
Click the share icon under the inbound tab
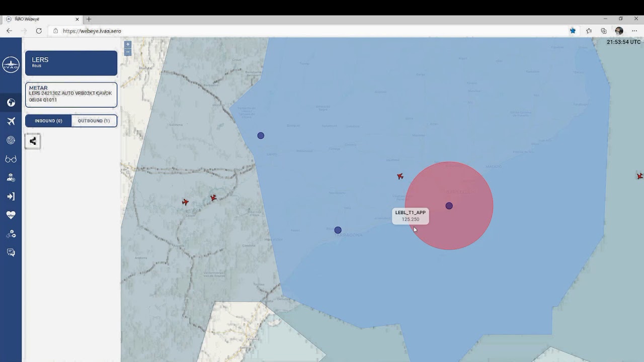tap(33, 141)
